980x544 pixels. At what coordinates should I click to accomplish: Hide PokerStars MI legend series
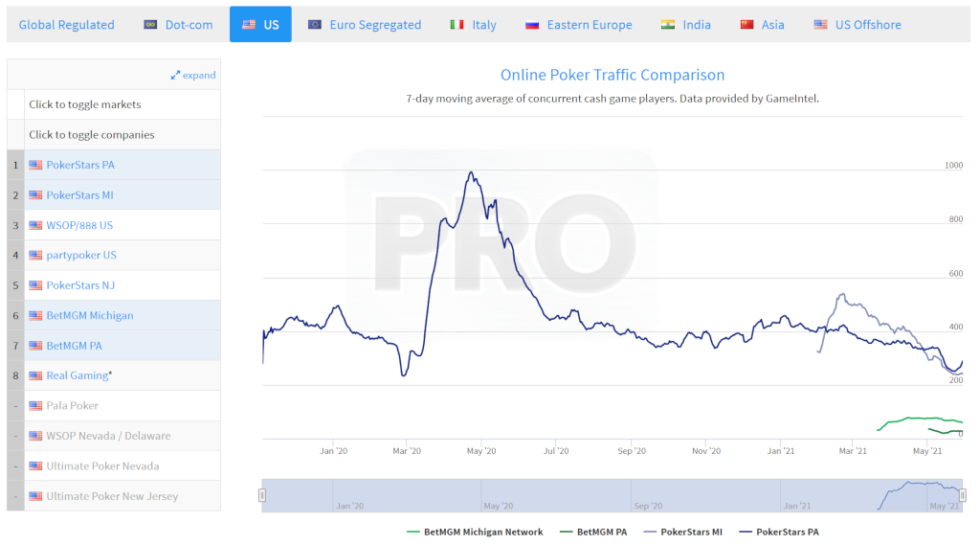(683, 533)
